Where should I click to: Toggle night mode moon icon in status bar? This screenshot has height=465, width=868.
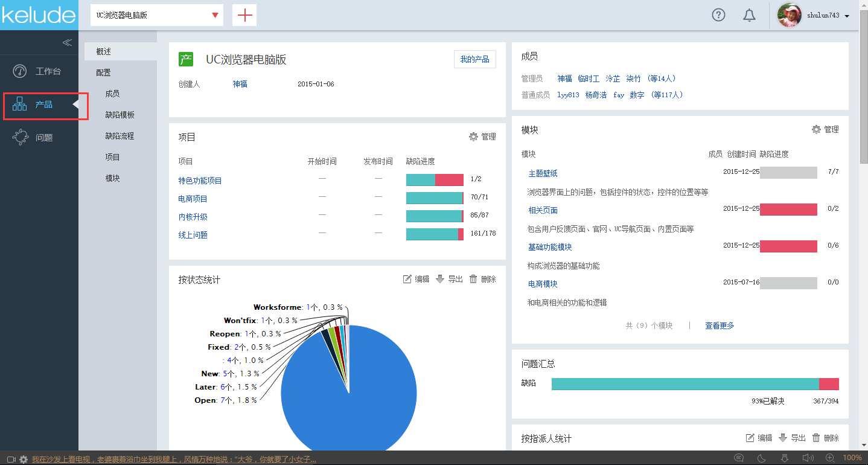coord(762,458)
